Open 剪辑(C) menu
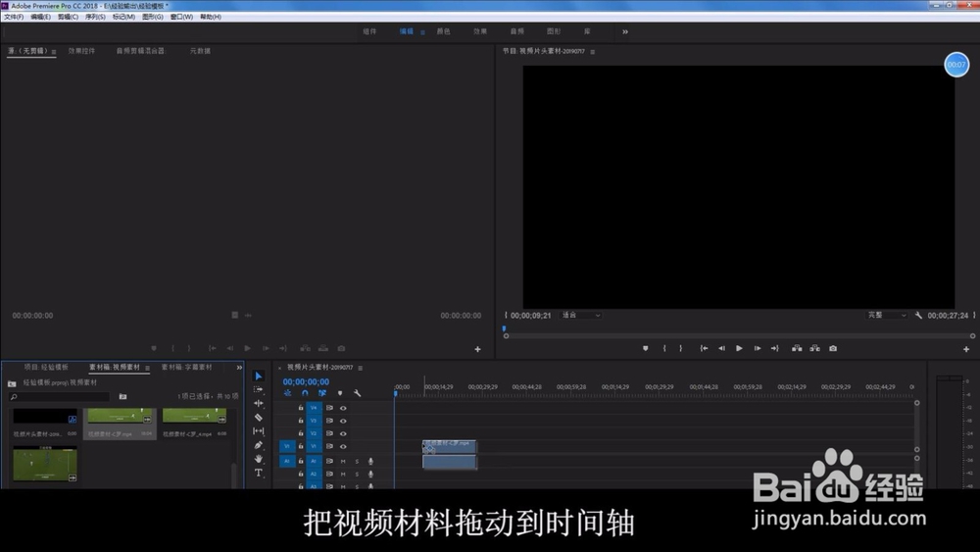This screenshot has height=552, width=980. 69,17
